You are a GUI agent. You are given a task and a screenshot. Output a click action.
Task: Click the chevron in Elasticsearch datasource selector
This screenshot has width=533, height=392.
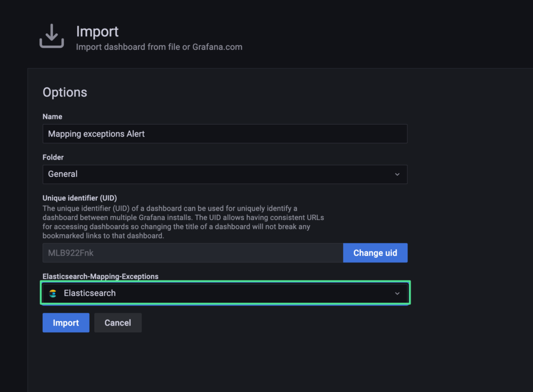click(397, 294)
